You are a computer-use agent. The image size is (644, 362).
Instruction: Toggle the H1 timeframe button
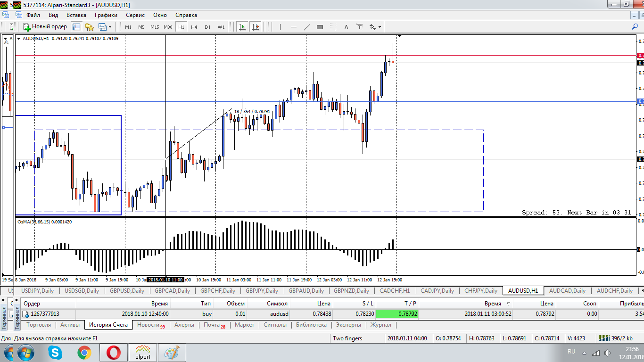(x=181, y=27)
